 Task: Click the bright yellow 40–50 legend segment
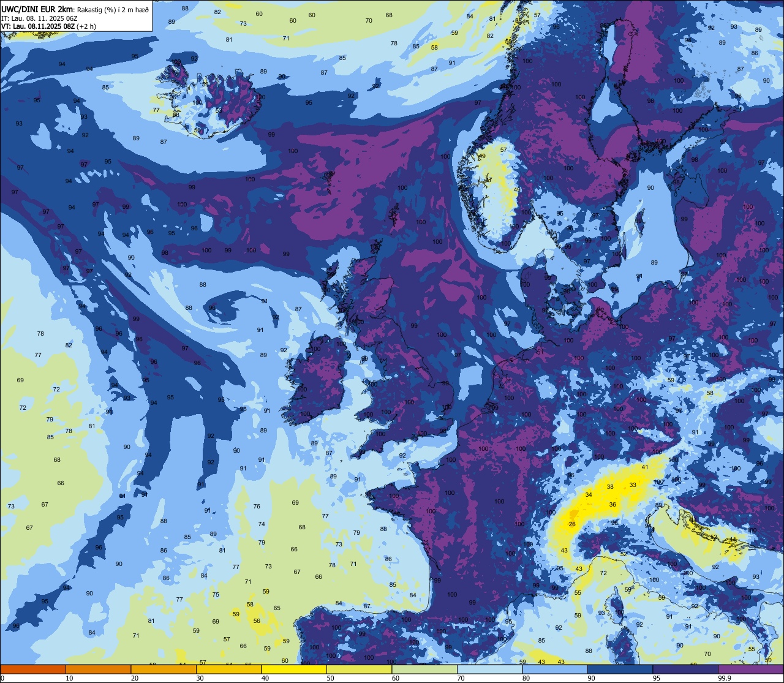click(294, 669)
